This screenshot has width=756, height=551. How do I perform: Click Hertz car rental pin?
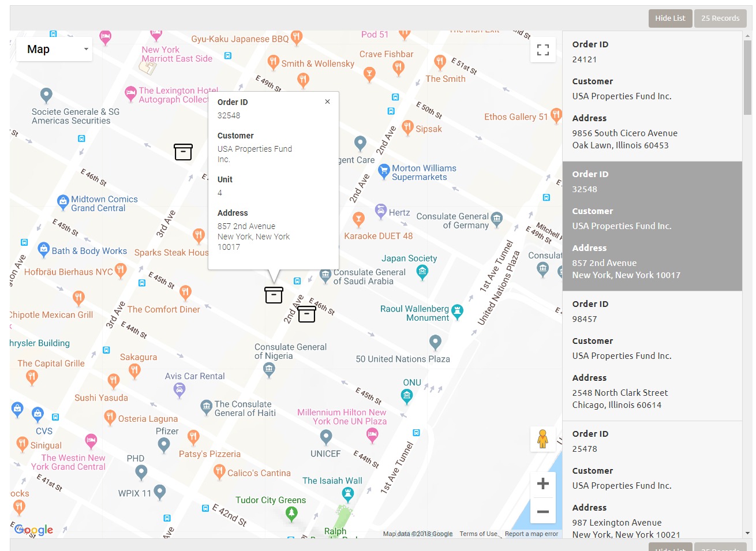(381, 211)
